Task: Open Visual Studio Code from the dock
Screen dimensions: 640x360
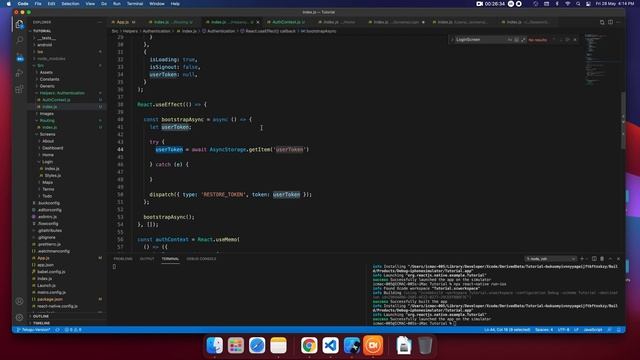Action: 330,345
